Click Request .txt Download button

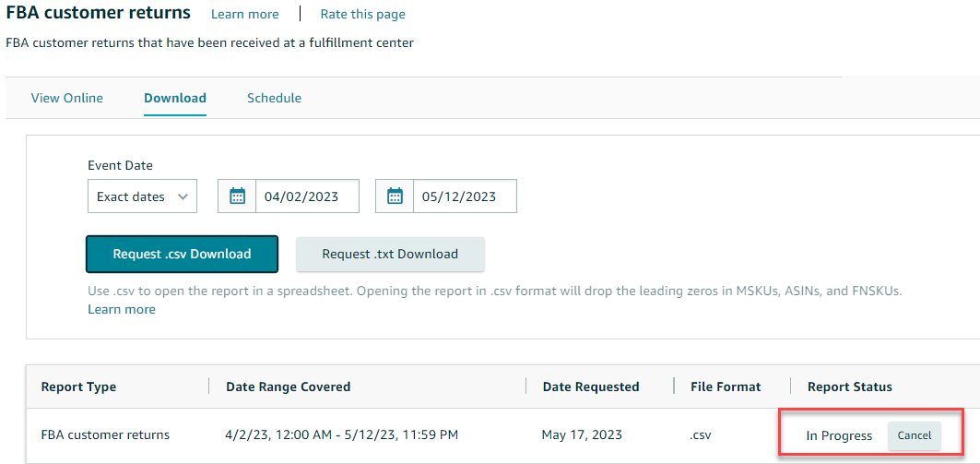390,254
